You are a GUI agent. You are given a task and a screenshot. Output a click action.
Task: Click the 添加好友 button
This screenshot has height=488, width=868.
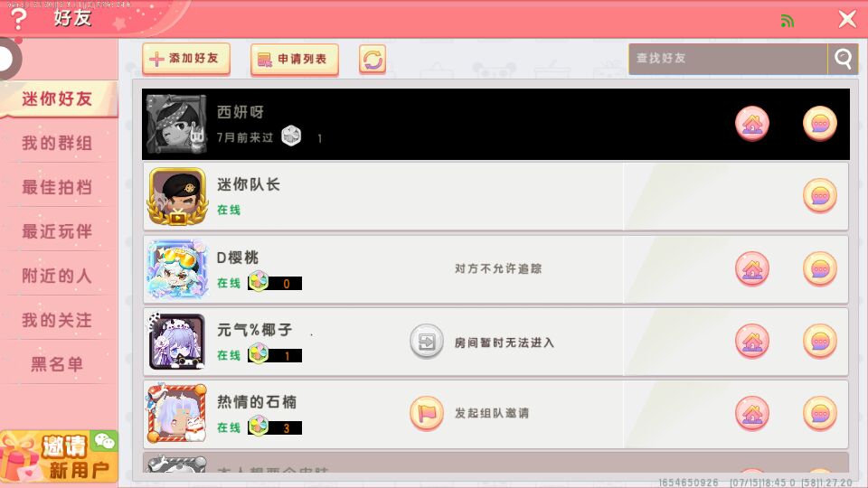coord(186,59)
